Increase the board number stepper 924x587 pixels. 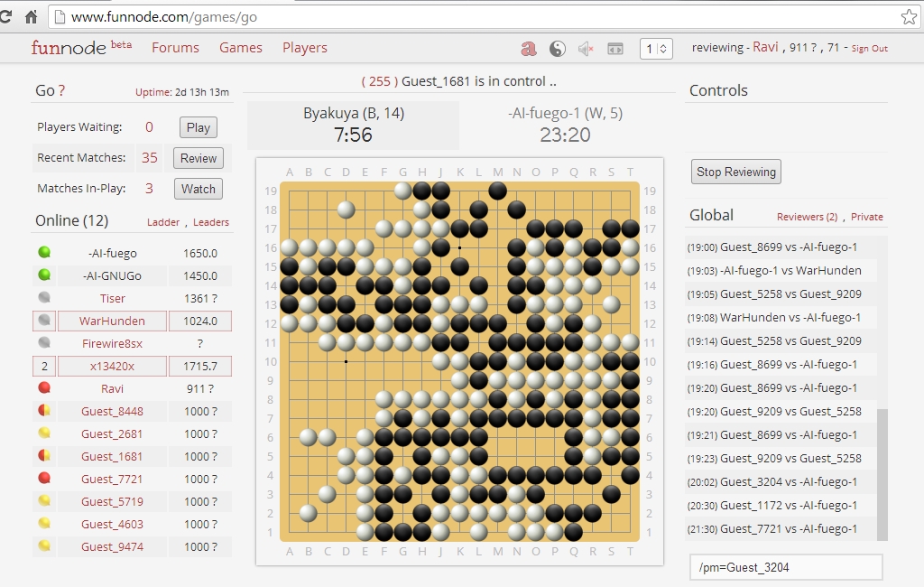tap(664, 44)
